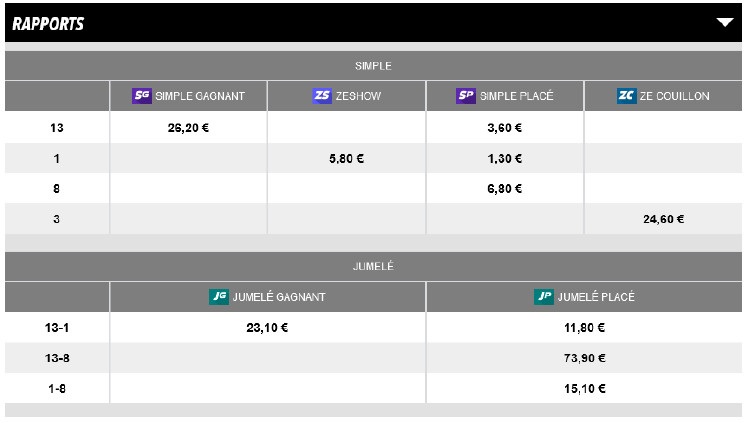Collapse the Rapports panel arrow

tap(725, 23)
